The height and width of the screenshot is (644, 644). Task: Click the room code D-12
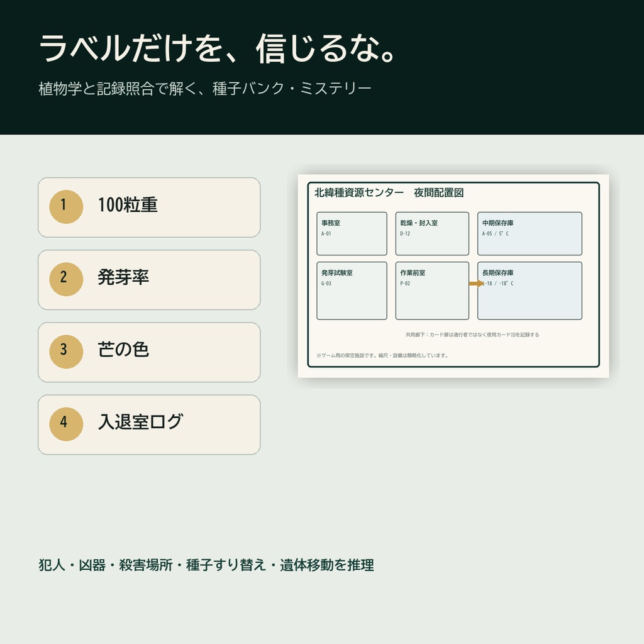(x=405, y=234)
